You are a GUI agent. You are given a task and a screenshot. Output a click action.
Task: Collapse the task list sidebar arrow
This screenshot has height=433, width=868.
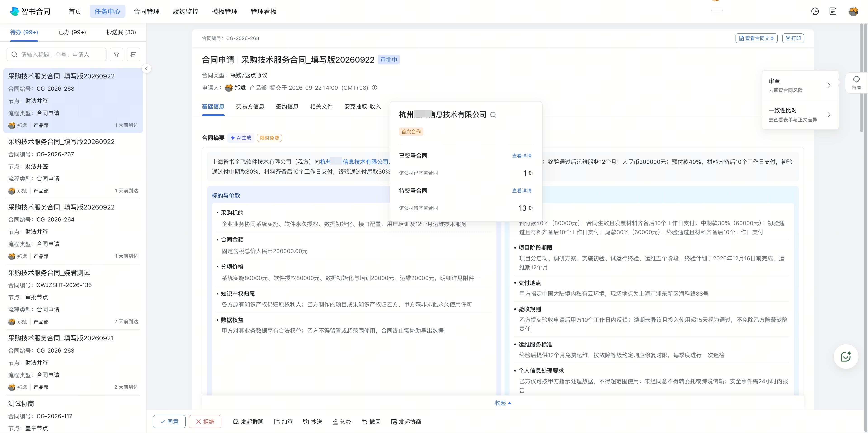coord(146,68)
